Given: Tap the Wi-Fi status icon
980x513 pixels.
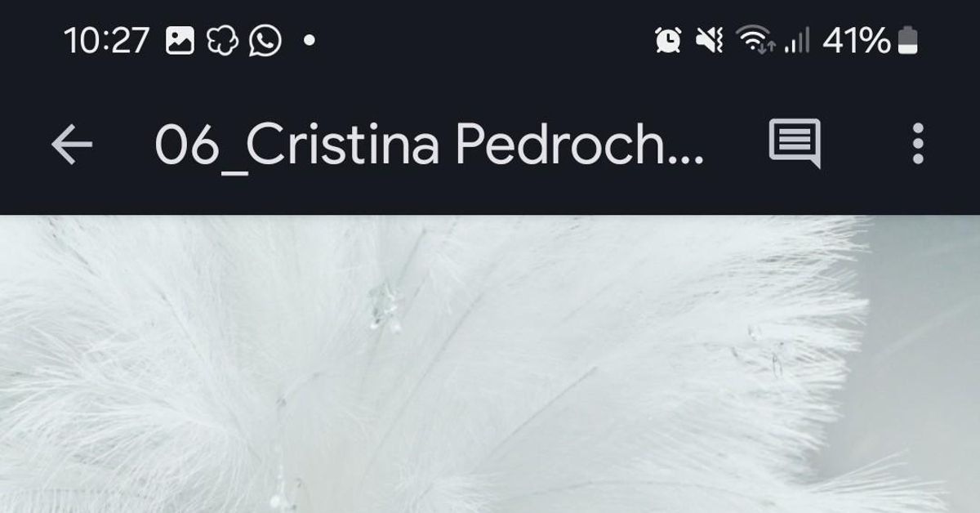Looking at the screenshot, I should tap(755, 40).
